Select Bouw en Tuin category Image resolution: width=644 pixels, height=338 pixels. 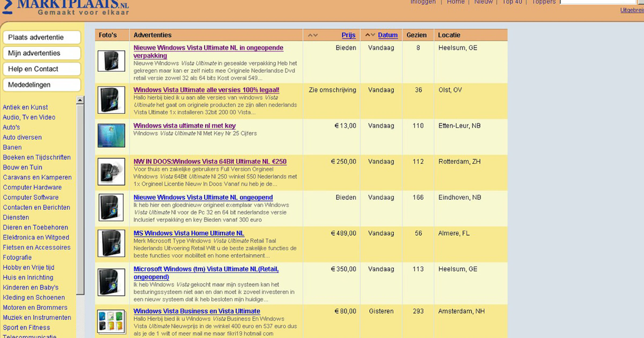[23, 167]
